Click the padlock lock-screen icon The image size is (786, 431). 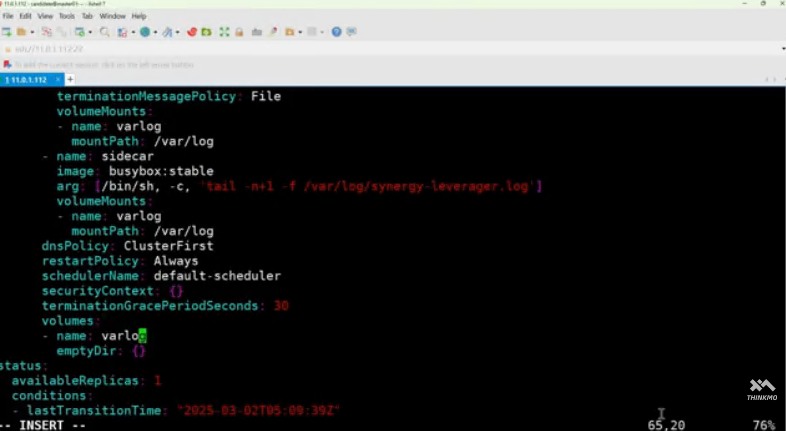point(239,32)
